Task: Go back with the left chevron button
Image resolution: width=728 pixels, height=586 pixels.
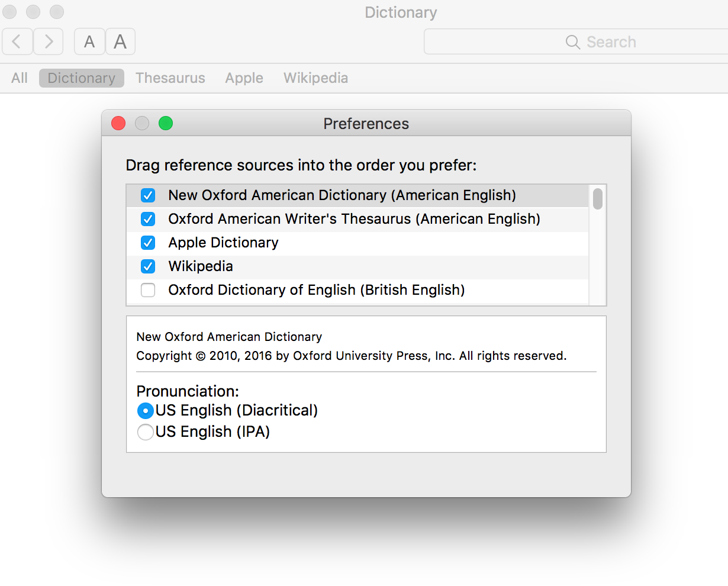Action: click(x=17, y=41)
